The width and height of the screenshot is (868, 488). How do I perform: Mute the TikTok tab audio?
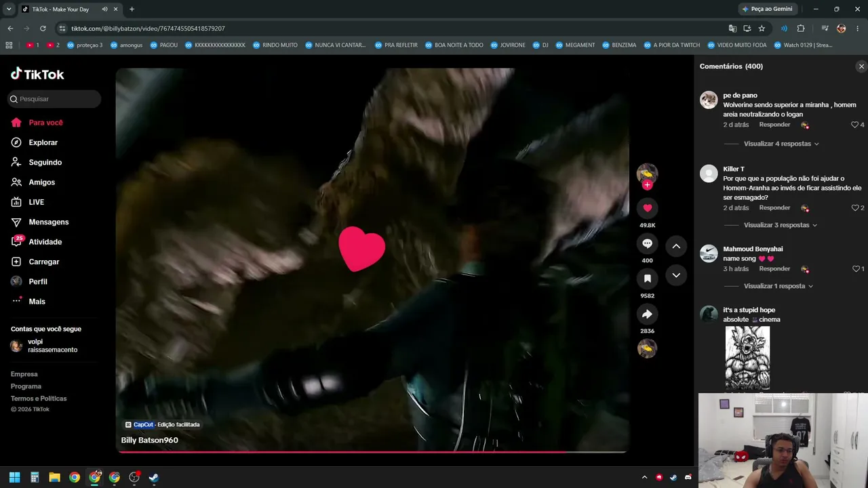click(104, 9)
